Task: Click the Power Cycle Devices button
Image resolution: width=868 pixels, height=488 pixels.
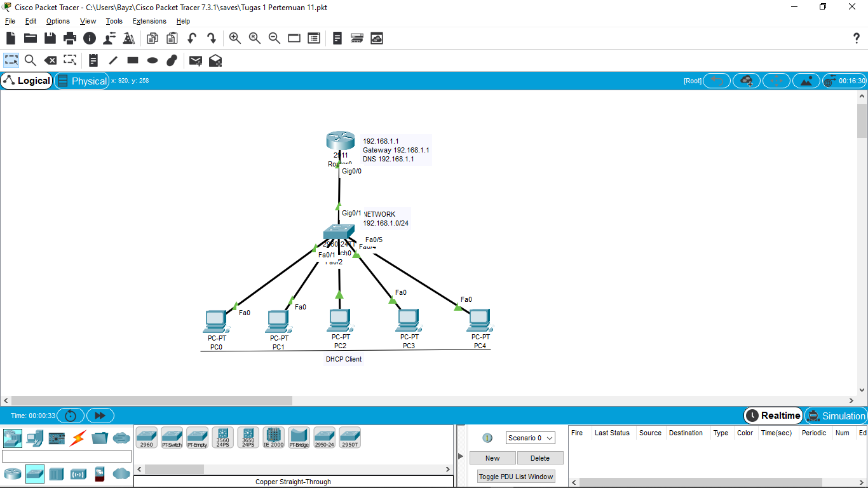Action: pos(71,416)
